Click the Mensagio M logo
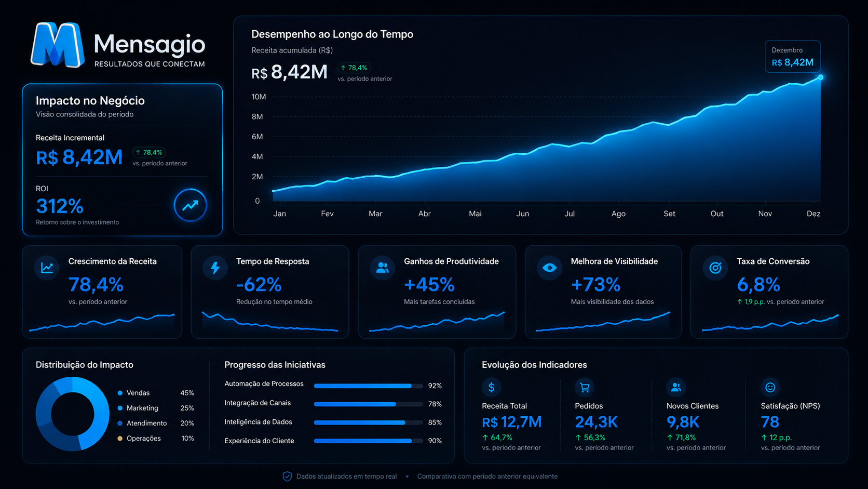The width and height of the screenshot is (868, 489). click(x=57, y=45)
